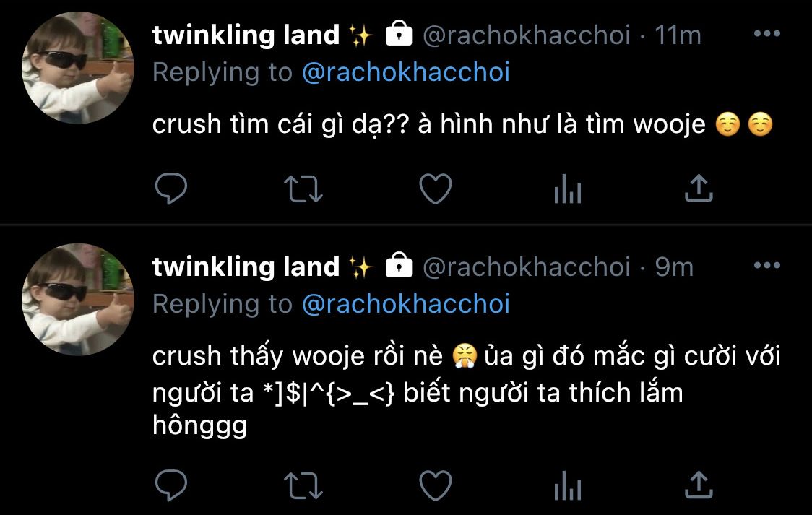Open the @rachokhacchoi reply link in second tweet
This screenshot has height=515, width=812.
[x=406, y=304]
